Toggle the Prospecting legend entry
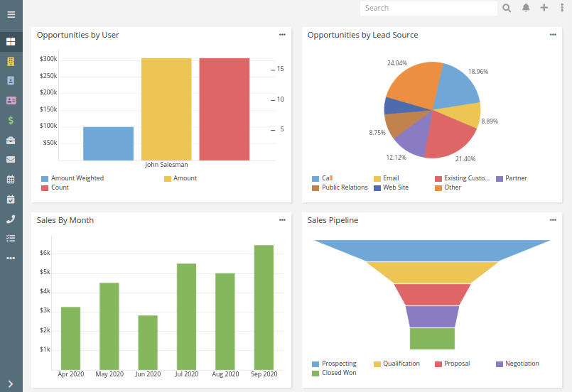The width and height of the screenshot is (572, 392). 334,364
